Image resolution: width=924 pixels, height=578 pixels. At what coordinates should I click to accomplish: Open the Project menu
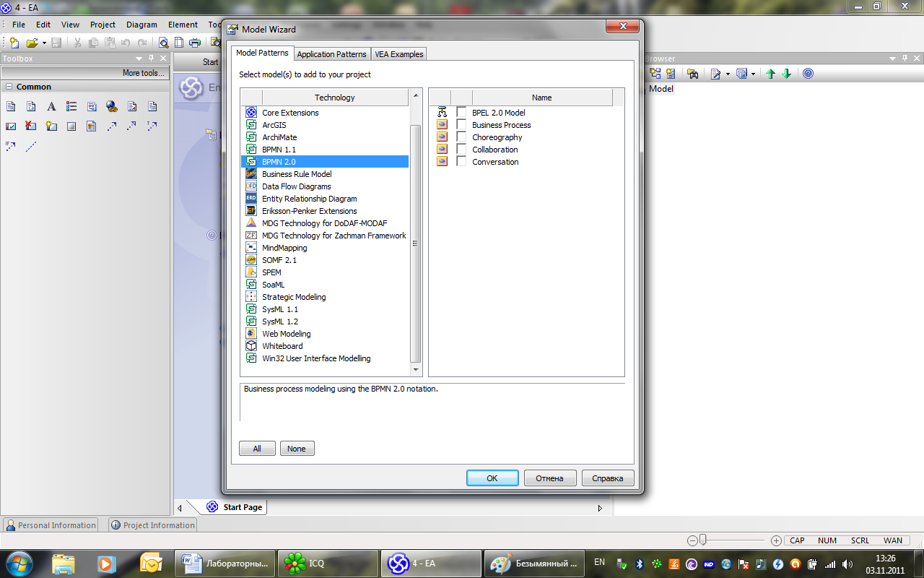click(x=103, y=25)
